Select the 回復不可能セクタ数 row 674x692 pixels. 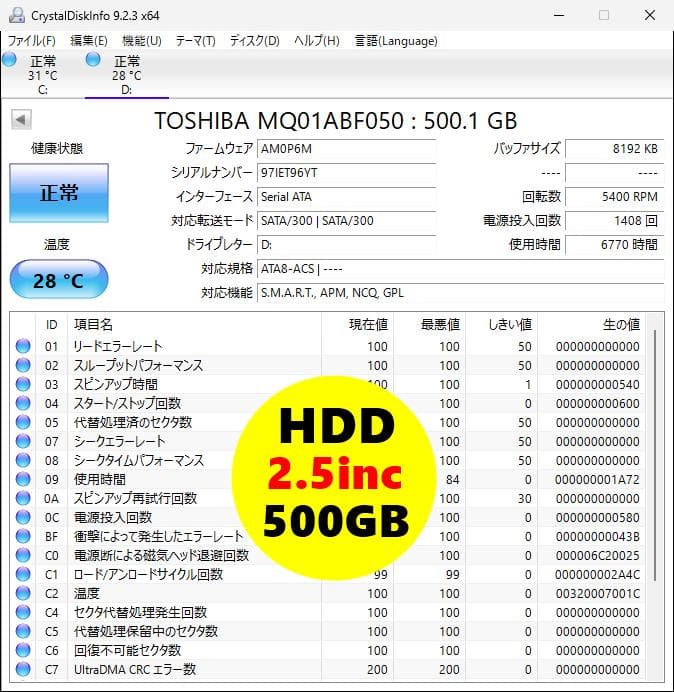pyautogui.click(x=328, y=650)
